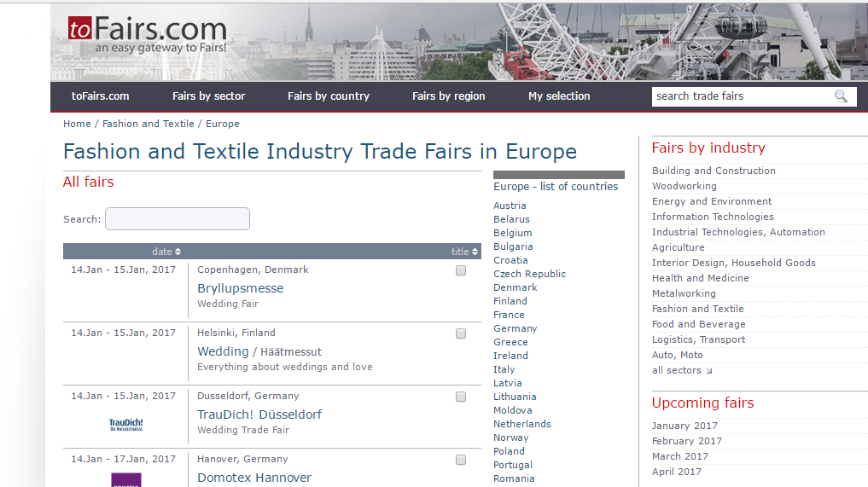Click the fairs Search filter box
Viewport: 868px width, 487px height.
pos(178,218)
